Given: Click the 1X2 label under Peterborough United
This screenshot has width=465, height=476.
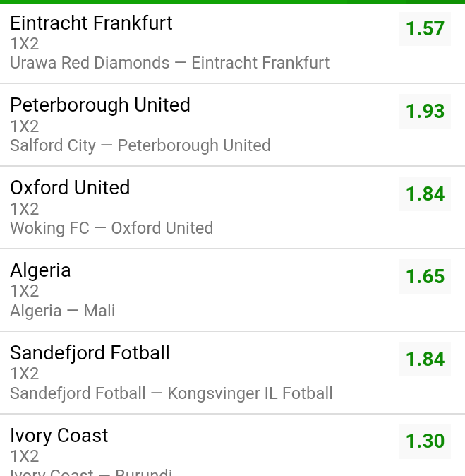Looking at the screenshot, I should pyautogui.click(x=24, y=126).
